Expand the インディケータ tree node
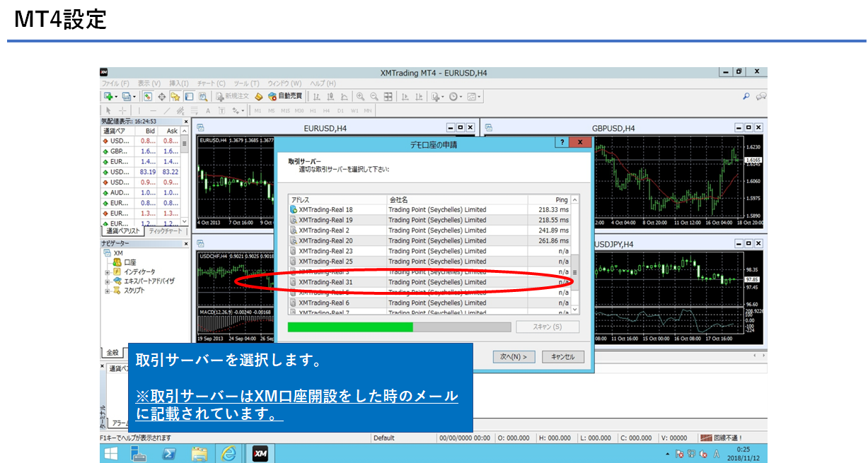 coord(108,271)
